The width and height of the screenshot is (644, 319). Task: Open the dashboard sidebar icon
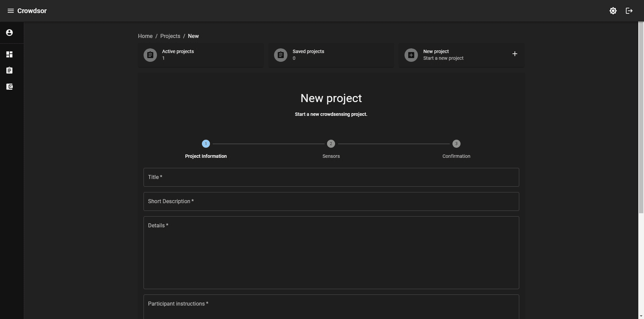click(9, 54)
